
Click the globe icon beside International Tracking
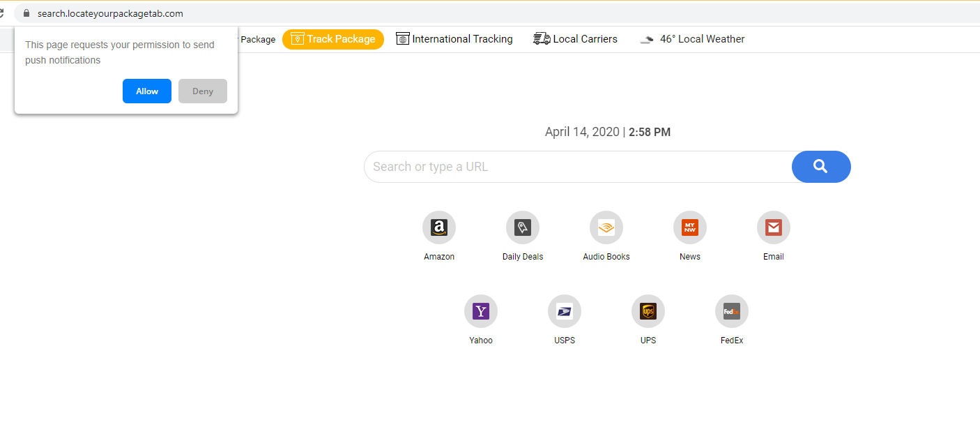[x=402, y=39]
